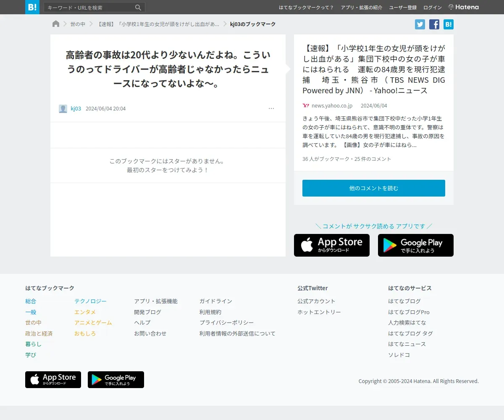Share the bookmark on Twitter
504x420 pixels.
pyautogui.click(x=420, y=24)
